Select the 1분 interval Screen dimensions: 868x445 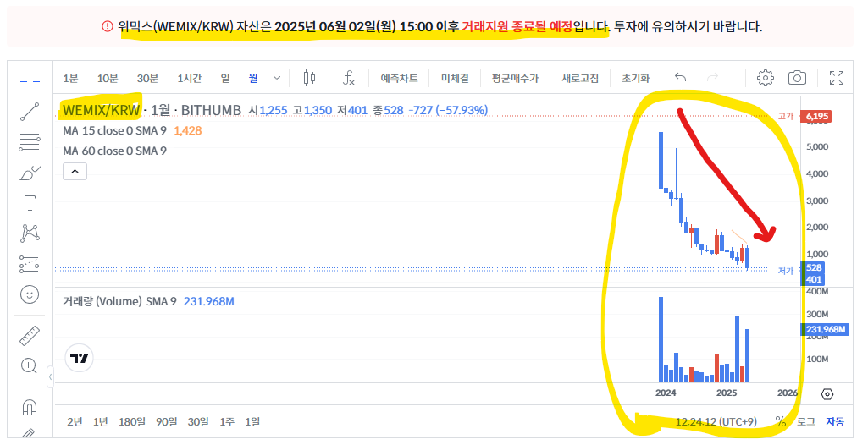pos(70,79)
